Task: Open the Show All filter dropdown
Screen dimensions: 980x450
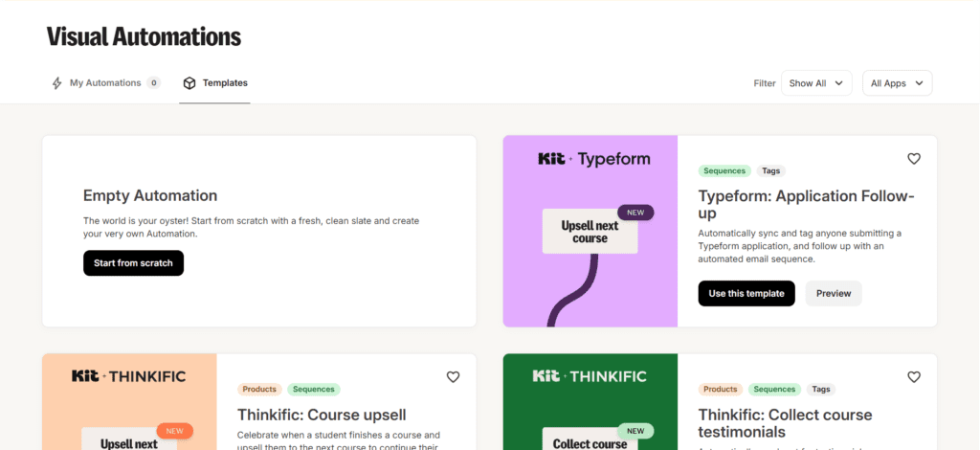Action: [816, 83]
